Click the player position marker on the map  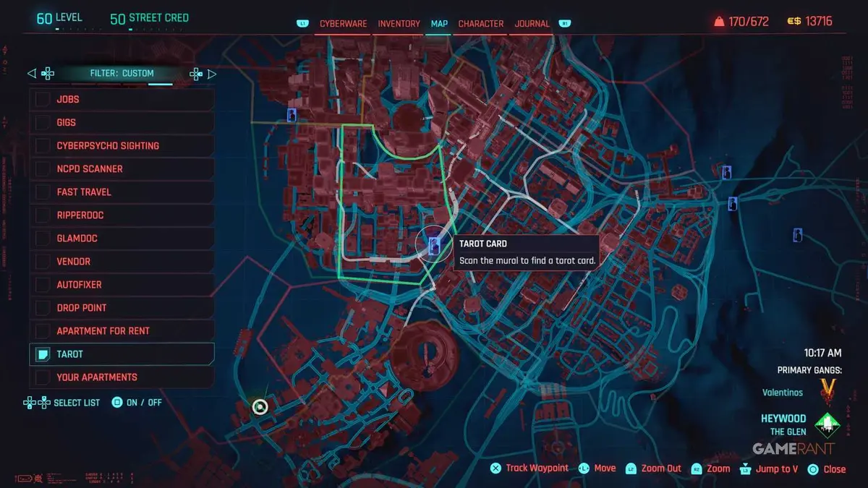(x=260, y=406)
